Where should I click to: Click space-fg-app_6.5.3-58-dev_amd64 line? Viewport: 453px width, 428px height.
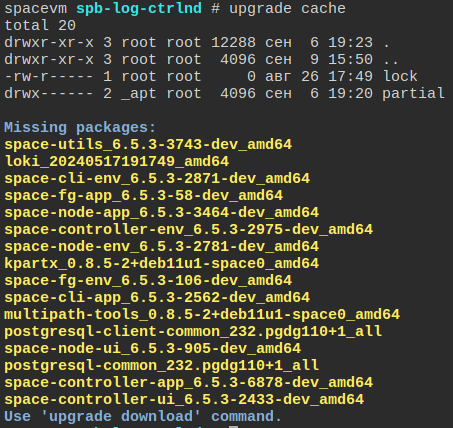point(143,196)
